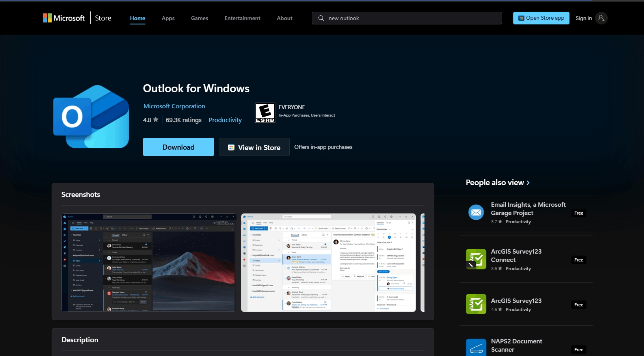This screenshot has width=644, height=356.
Task: Open the dark theme Outlook screenshot
Action: pyautogui.click(x=149, y=263)
